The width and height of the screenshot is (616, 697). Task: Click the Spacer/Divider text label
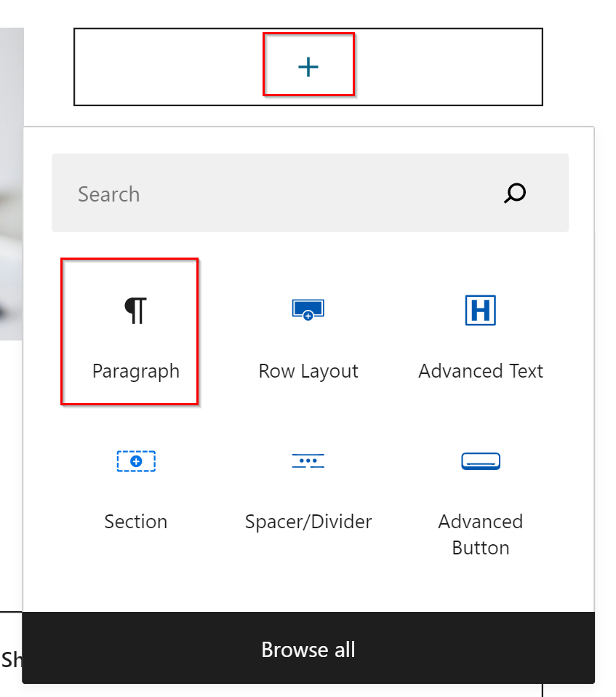(308, 522)
